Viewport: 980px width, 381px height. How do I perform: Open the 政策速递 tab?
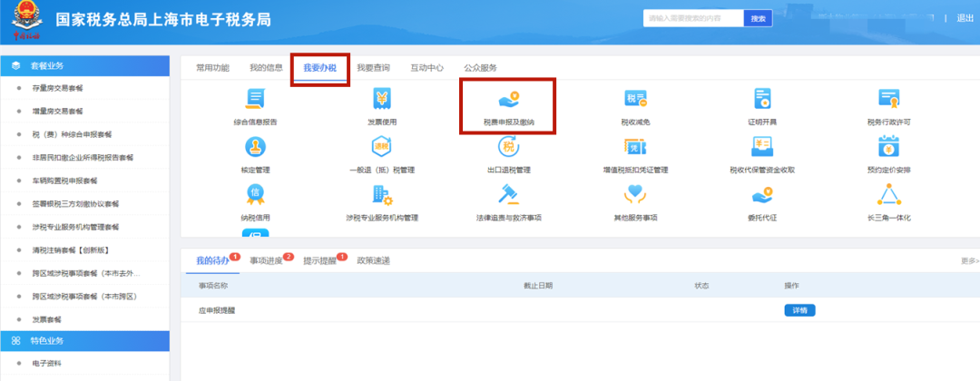pos(374,260)
